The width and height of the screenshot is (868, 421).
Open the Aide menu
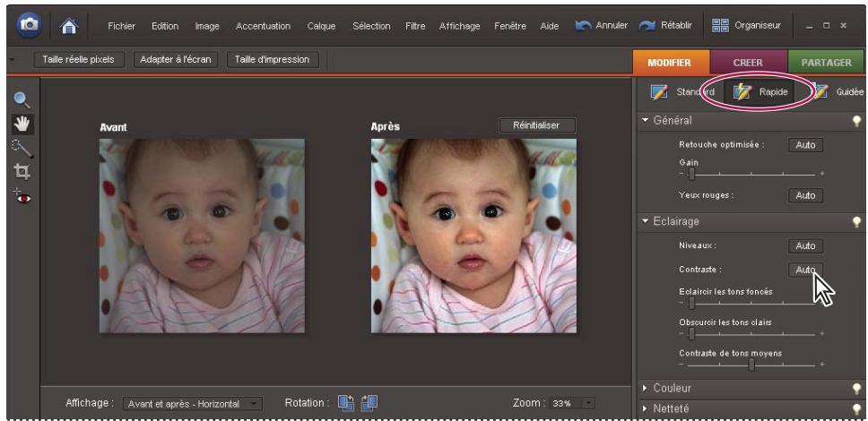(550, 26)
